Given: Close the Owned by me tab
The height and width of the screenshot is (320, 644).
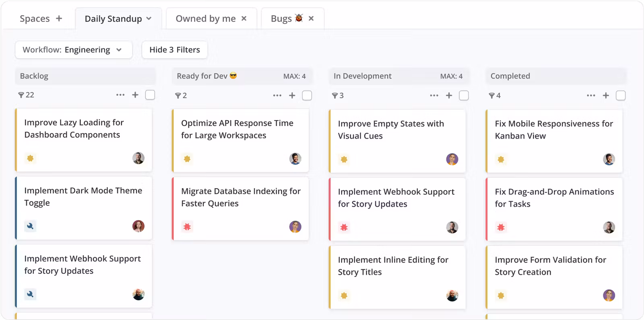Looking at the screenshot, I should 244,18.
